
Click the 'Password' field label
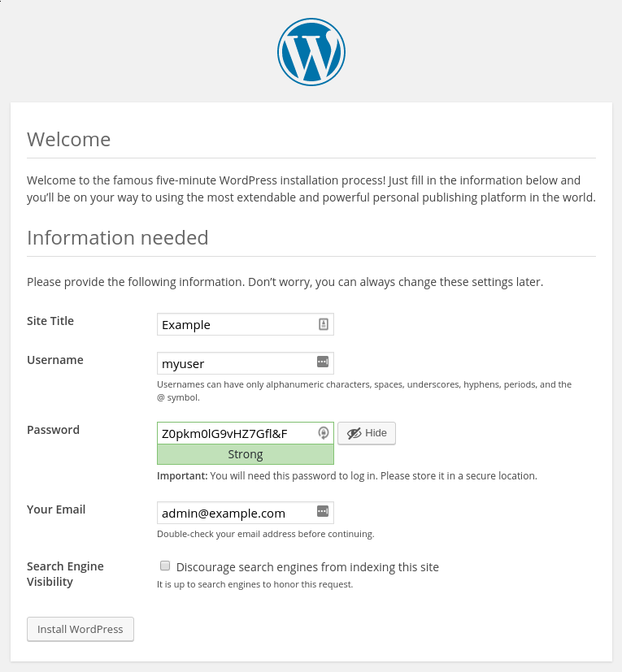pyautogui.click(x=53, y=430)
